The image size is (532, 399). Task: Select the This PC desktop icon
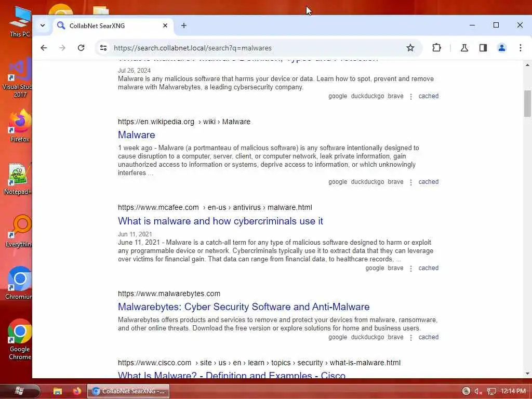20,21
